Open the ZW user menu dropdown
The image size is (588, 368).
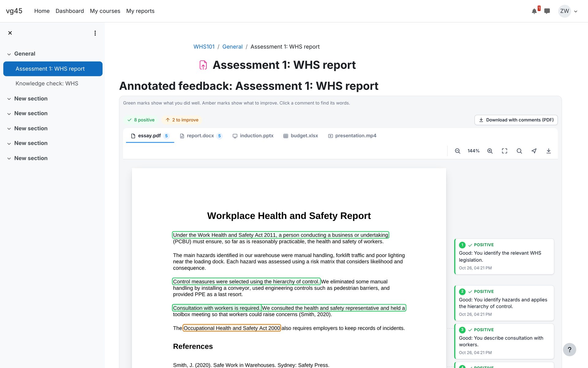click(568, 11)
